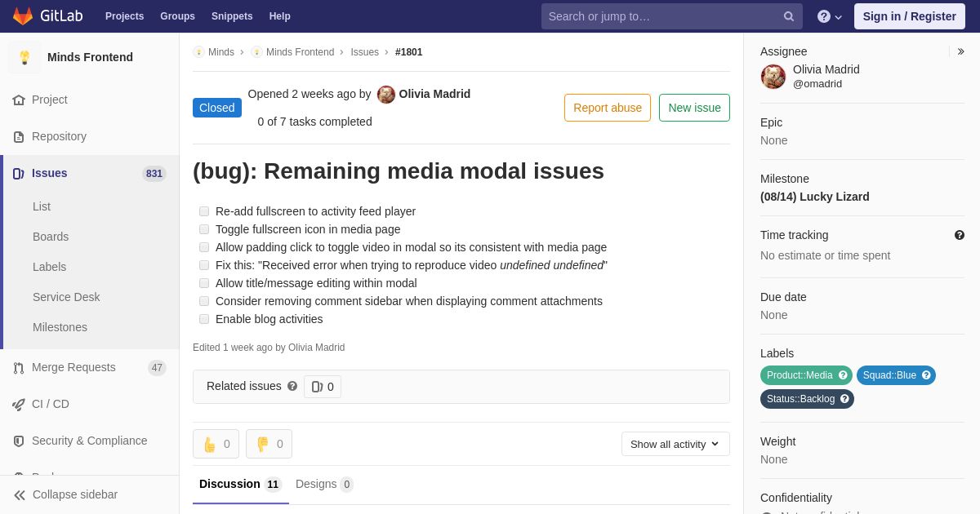The width and height of the screenshot is (980, 514).
Task: Check the Re-add fullscreen to activity feed task
Action: [x=204, y=211]
